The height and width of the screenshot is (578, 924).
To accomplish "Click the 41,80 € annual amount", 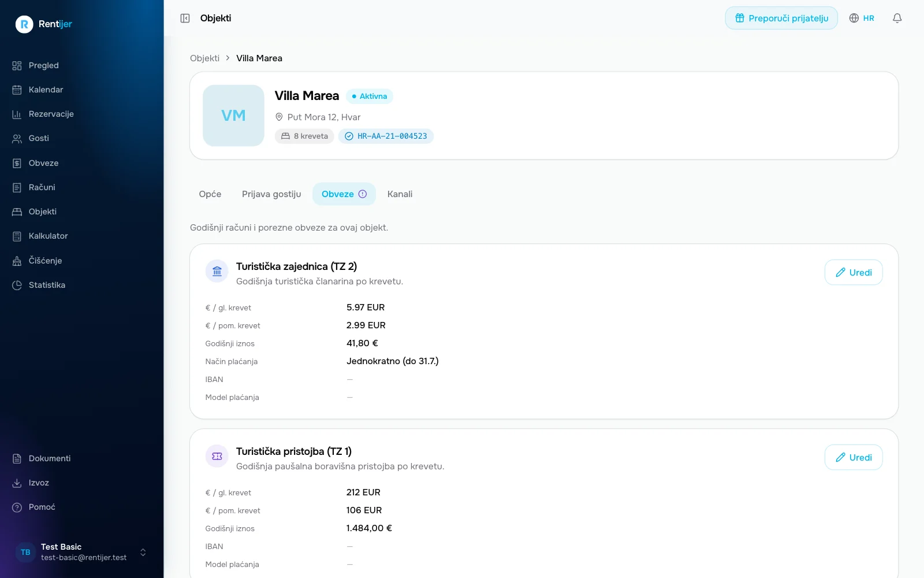I will [x=362, y=343].
